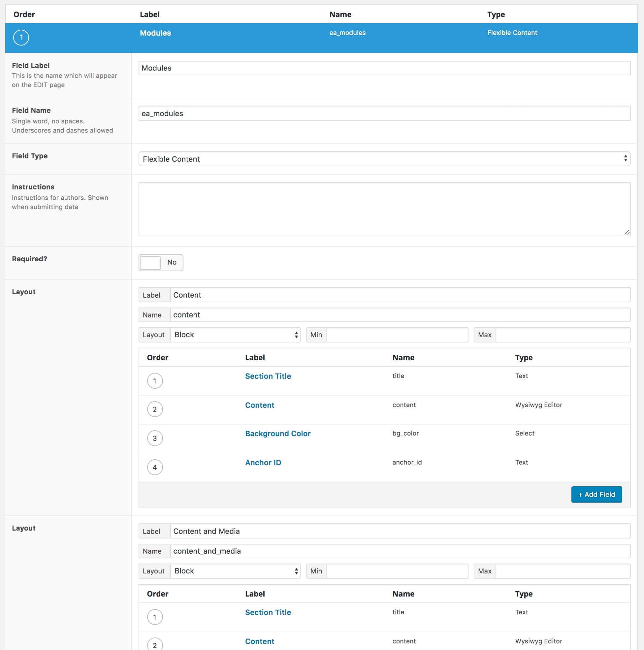Click order circle 3 for Background Color
The image size is (644, 650).
coord(155,439)
